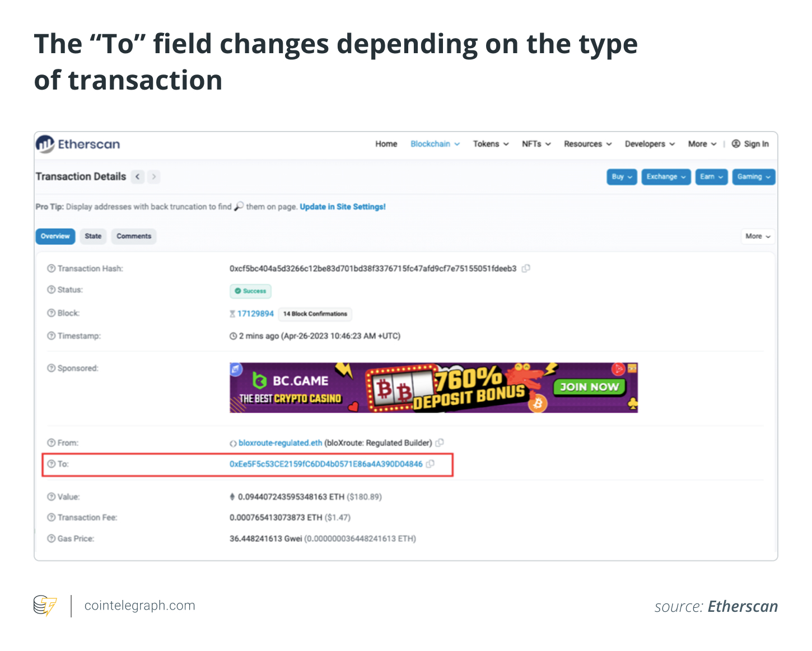Click the JOIN NOW ad button

(x=589, y=387)
